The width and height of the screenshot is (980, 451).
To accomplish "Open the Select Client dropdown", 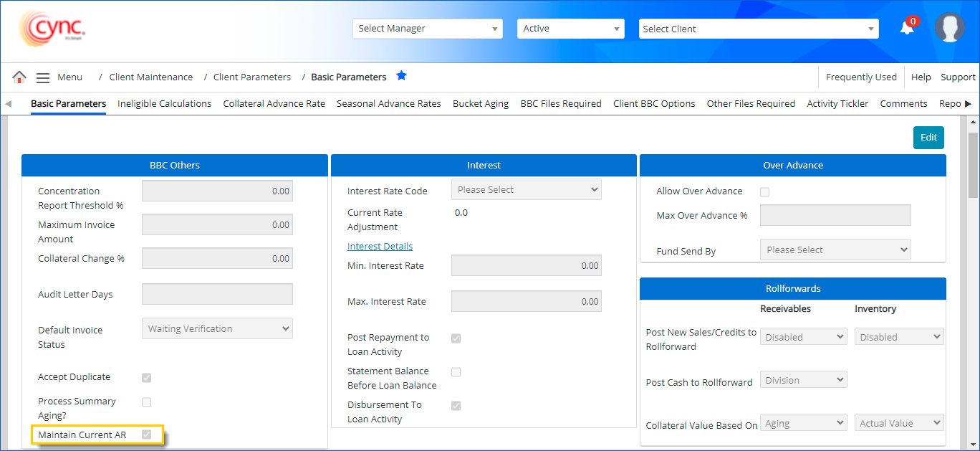I will [x=758, y=29].
